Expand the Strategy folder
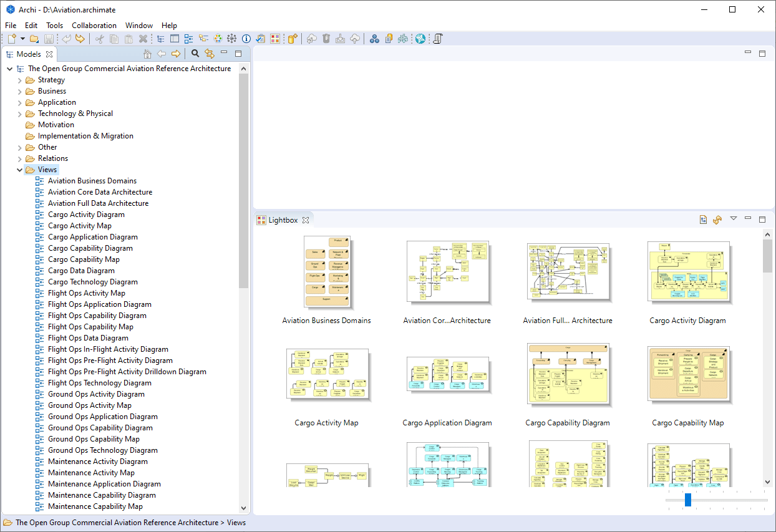776x532 pixels. [19, 80]
